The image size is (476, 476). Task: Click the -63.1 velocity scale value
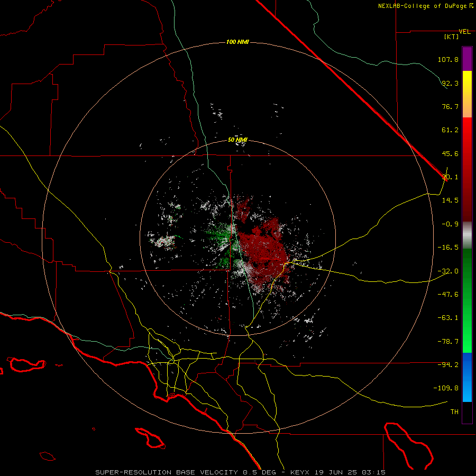tap(448, 318)
